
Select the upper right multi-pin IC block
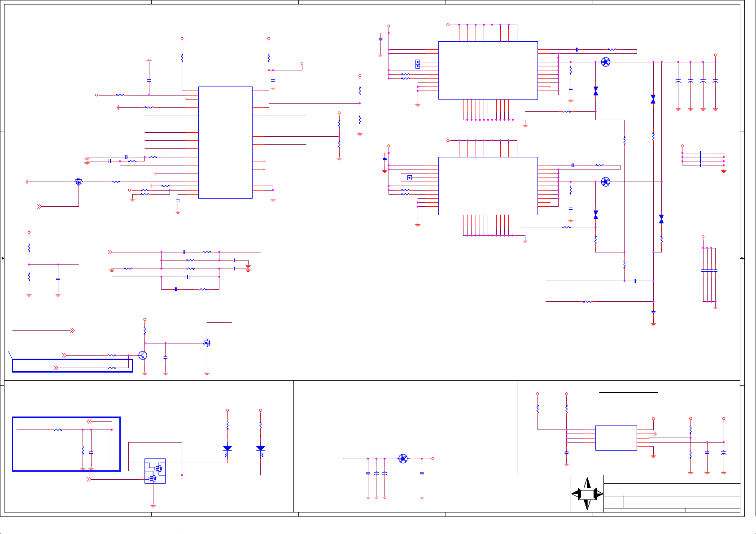[x=488, y=70]
